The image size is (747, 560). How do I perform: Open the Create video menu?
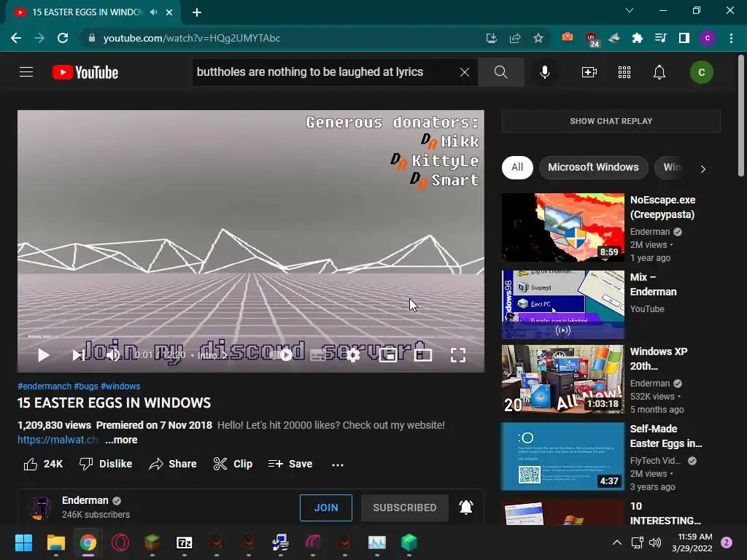pos(589,72)
